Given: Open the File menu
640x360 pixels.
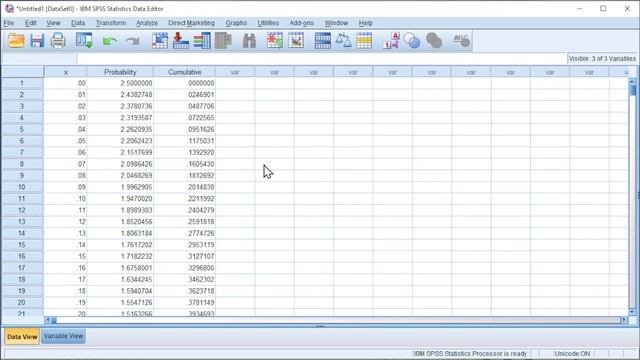Looking at the screenshot, I should click(9, 23).
